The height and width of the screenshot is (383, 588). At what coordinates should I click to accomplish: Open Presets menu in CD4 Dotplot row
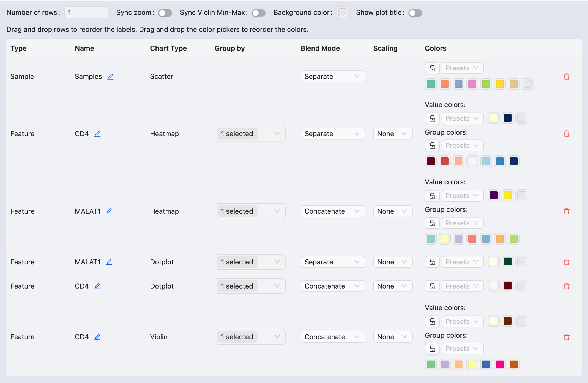pos(462,286)
